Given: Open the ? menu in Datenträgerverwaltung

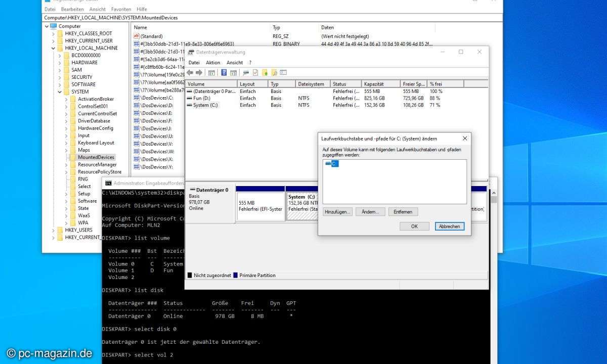Looking at the screenshot, I should click(250, 63).
